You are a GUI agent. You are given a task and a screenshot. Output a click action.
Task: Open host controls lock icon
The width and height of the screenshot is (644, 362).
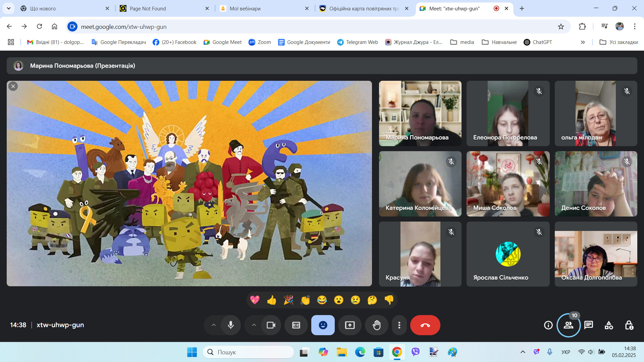[x=629, y=325]
